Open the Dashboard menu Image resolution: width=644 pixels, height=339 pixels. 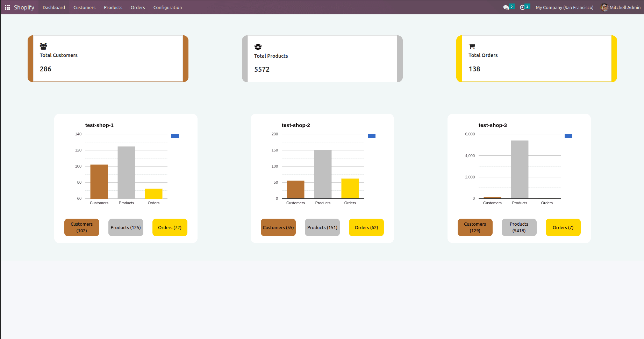[54, 7]
